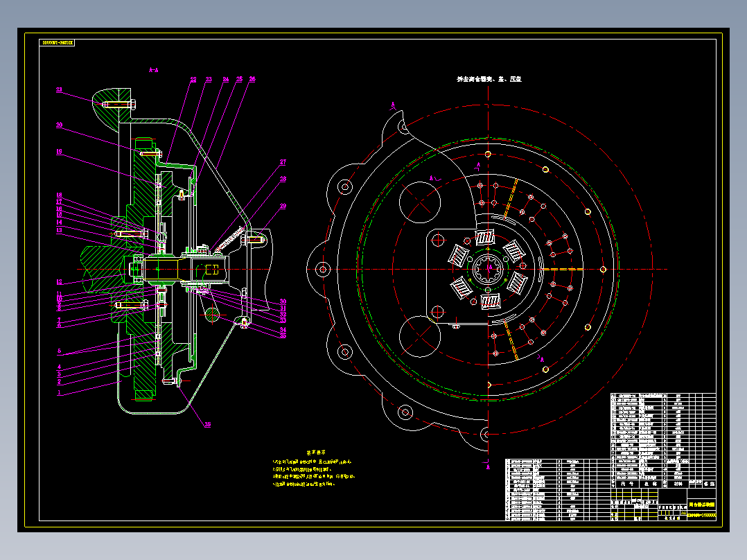Click part callout number 14

[59, 222]
